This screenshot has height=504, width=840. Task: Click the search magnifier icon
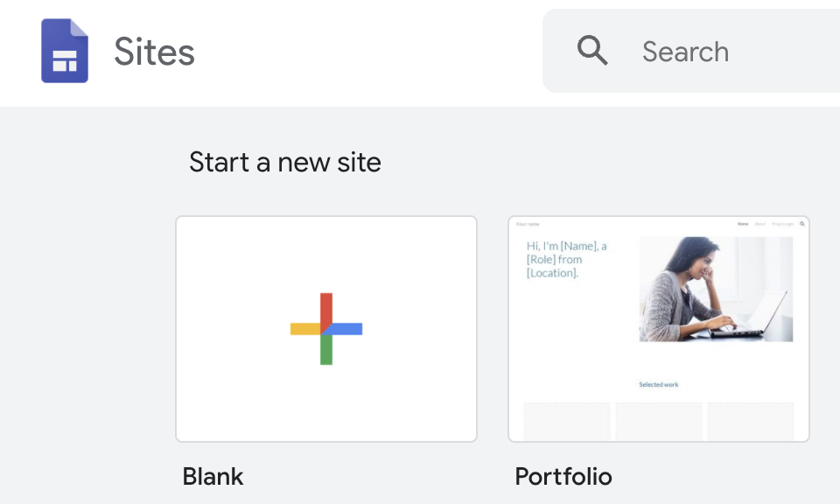tap(592, 52)
